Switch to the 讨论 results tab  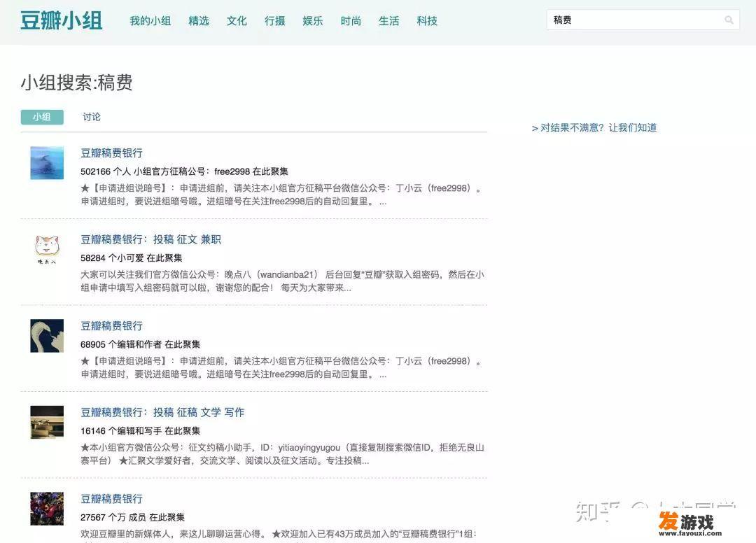coord(92,117)
